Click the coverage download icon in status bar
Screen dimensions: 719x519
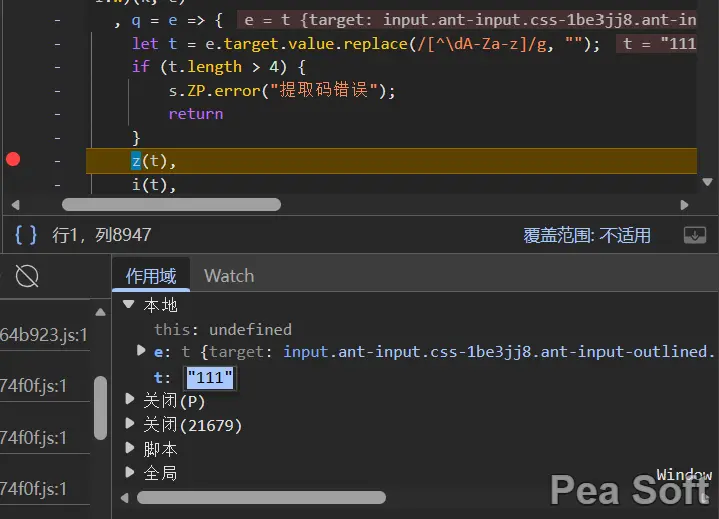[x=695, y=235]
